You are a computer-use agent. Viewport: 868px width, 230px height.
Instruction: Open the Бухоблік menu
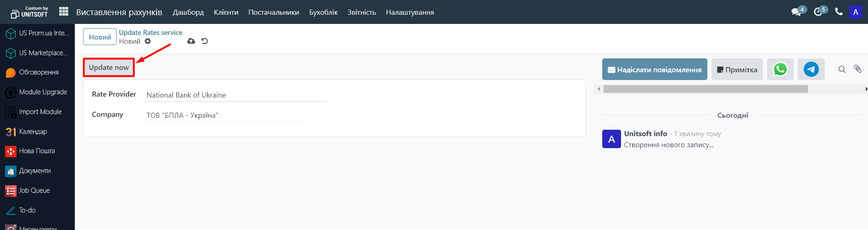pos(323,12)
